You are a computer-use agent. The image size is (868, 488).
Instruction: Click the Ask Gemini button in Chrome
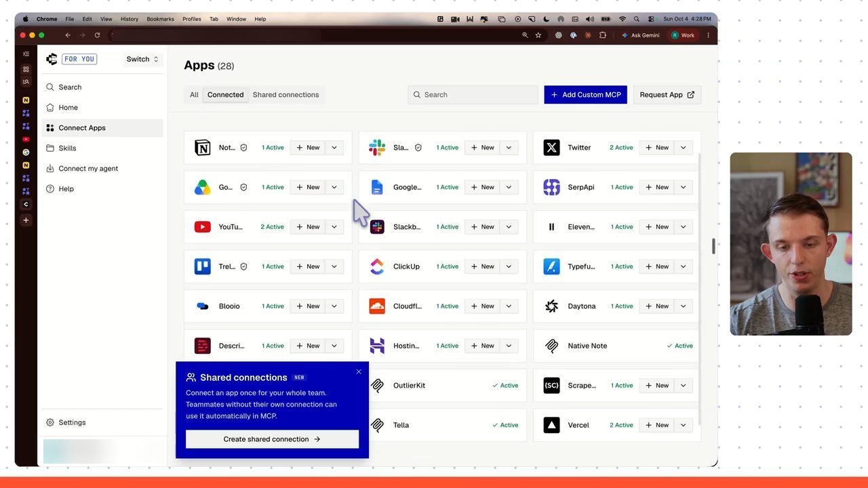click(x=640, y=35)
